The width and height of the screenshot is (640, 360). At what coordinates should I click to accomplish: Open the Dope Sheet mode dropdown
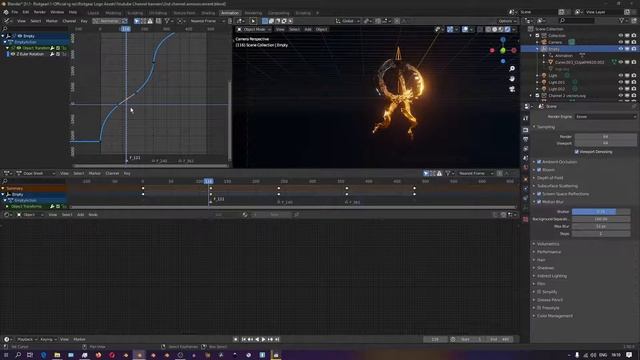coord(36,173)
